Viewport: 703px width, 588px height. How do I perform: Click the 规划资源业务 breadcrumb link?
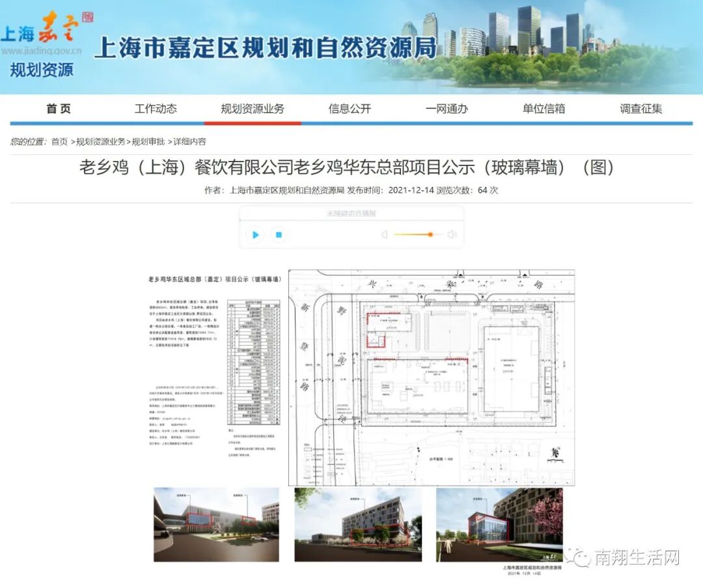(100, 142)
